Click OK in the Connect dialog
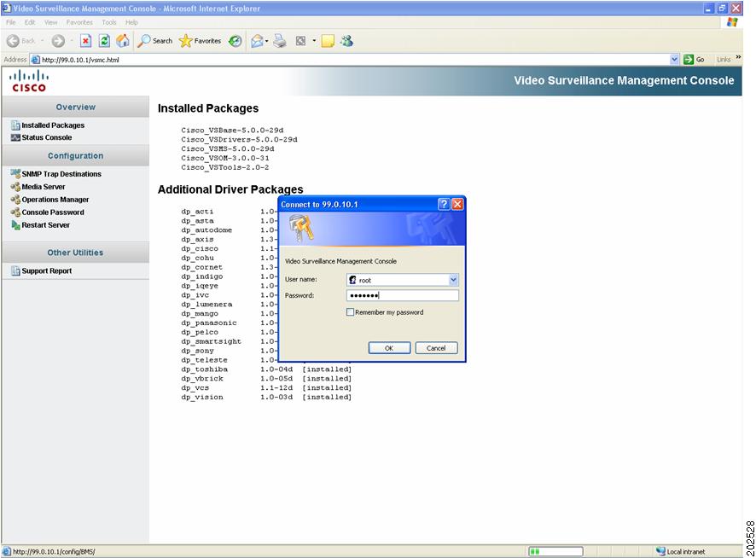This screenshot has height=558, width=756. pyautogui.click(x=389, y=348)
